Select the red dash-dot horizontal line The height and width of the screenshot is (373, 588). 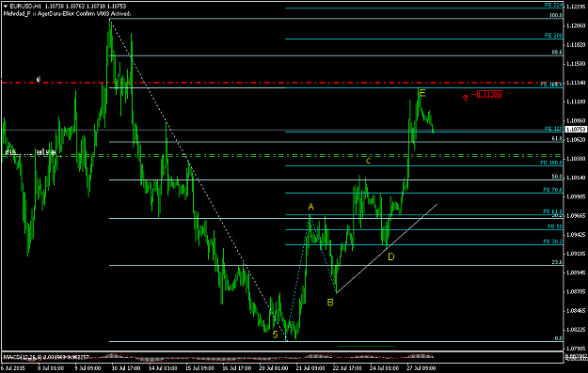[281, 83]
